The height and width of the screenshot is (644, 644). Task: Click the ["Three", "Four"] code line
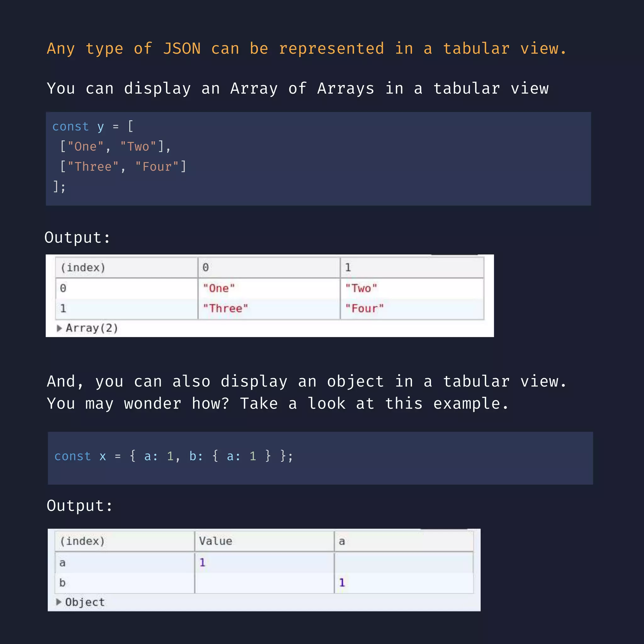(x=123, y=166)
